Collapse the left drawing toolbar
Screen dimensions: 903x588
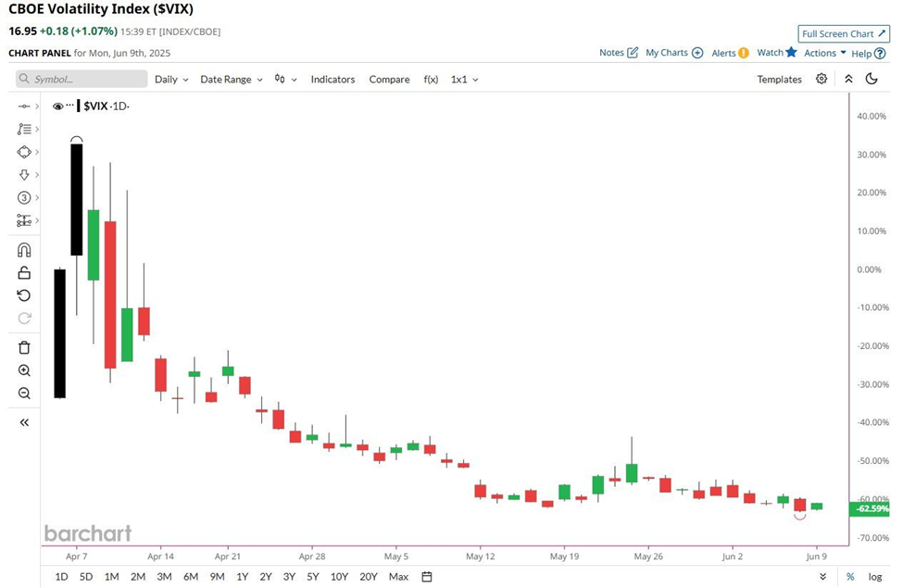[24, 422]
